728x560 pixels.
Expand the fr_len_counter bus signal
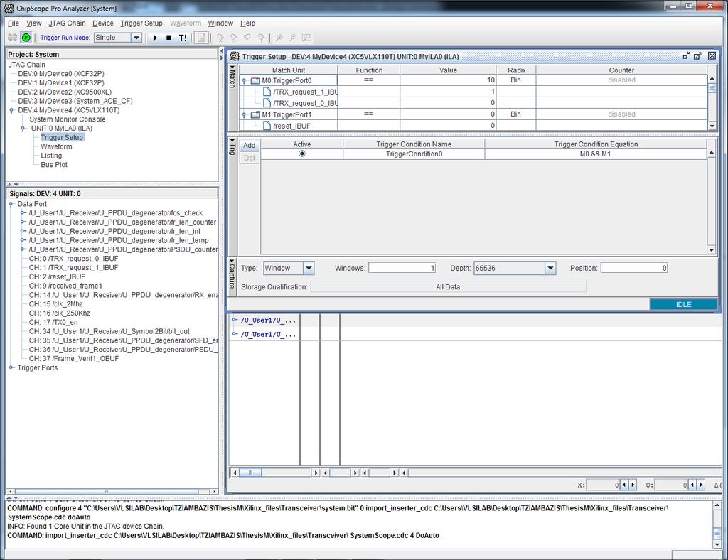(x=23, y=222)
